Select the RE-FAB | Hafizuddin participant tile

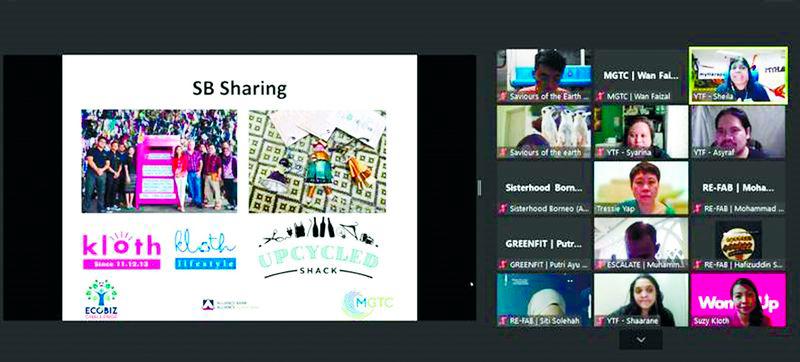tap(738, 244)
